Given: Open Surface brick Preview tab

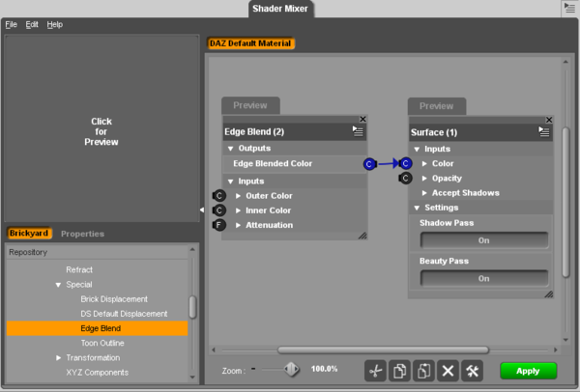Looking at the screenshot, I should point(437,106).
